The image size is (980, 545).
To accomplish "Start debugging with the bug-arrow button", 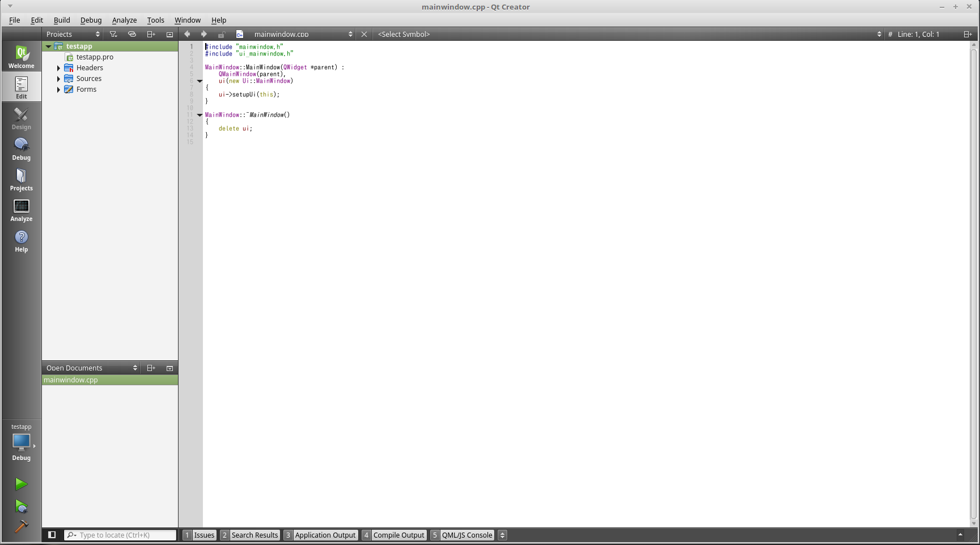I will click(21, 506).
